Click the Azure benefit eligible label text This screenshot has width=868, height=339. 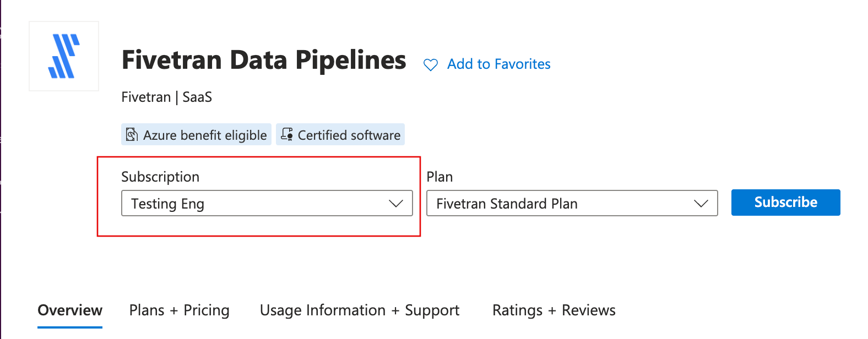[x=205, y=135]
